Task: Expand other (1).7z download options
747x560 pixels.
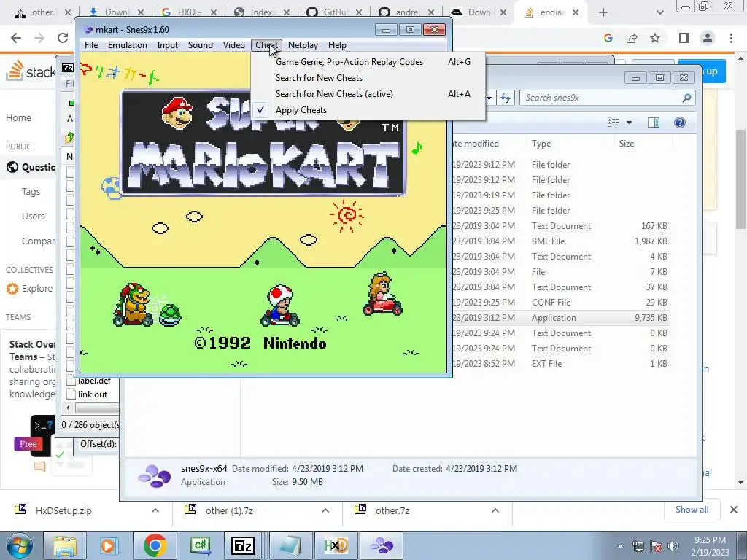Action: coord(325,510)
